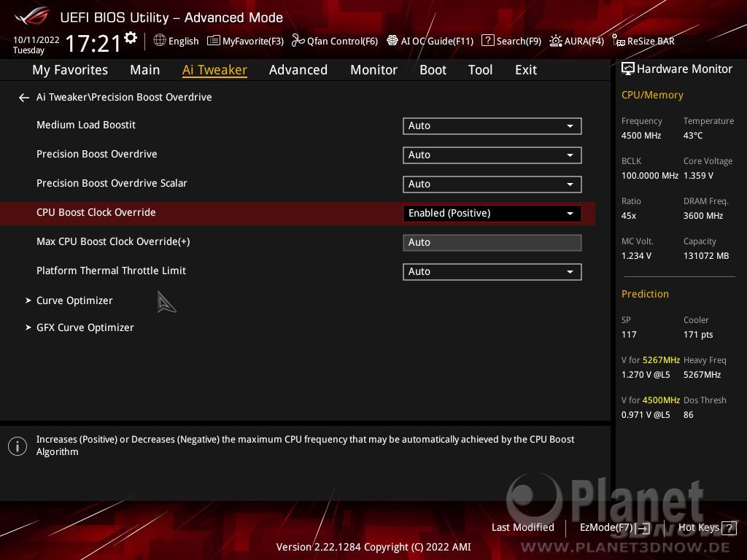Click Search(F9) label

click(519, 42)
